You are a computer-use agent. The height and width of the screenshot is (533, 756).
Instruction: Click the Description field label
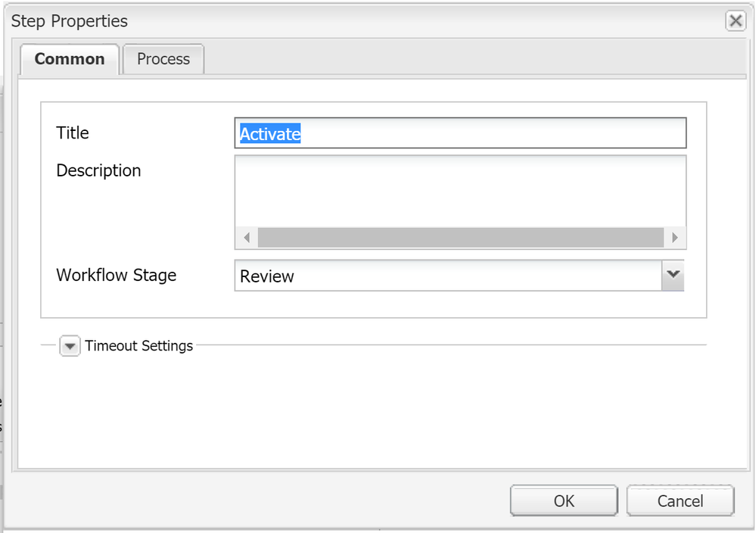click(x=98, y=171)
